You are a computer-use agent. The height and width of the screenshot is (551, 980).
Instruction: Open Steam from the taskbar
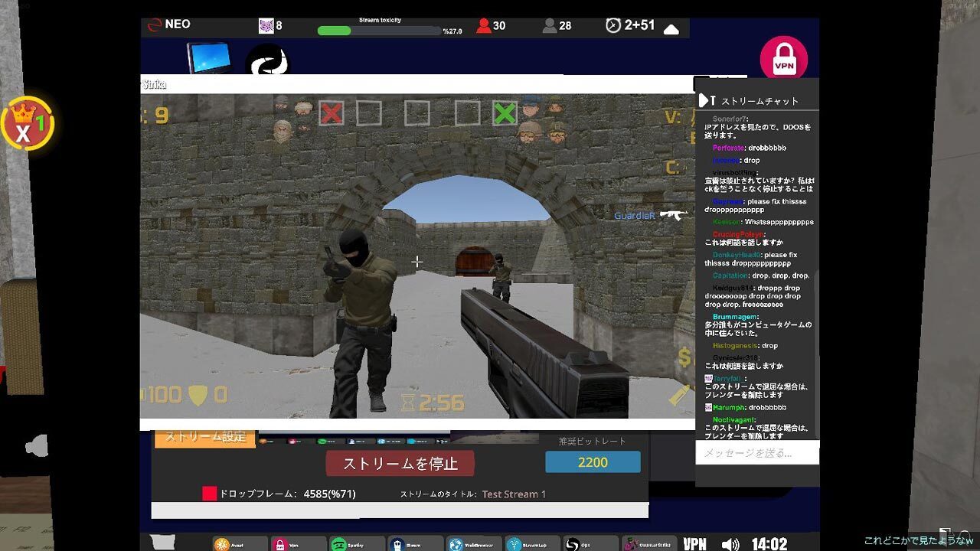pos(414,544)
